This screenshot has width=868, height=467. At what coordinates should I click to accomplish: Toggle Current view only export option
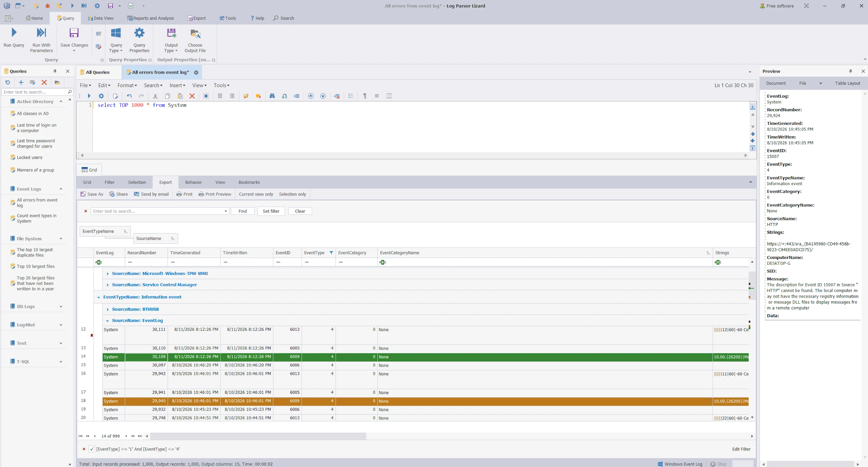point(256,194)
